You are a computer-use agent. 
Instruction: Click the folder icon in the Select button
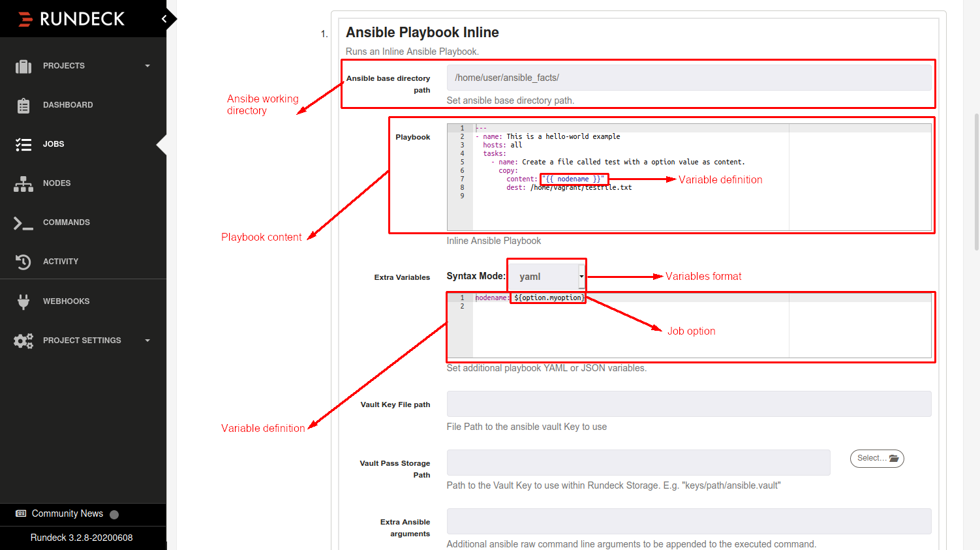[x=894, y=459]
